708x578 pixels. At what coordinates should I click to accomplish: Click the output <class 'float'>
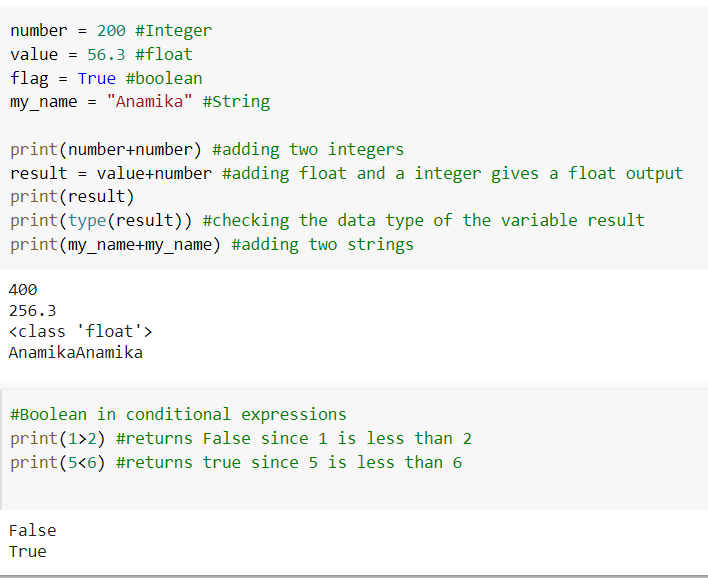pos(80,331)
